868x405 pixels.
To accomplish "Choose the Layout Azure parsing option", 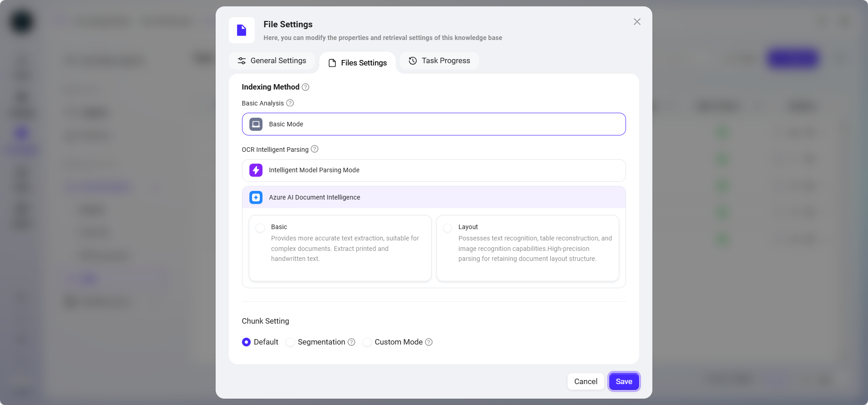I will (x=448, y=228).
